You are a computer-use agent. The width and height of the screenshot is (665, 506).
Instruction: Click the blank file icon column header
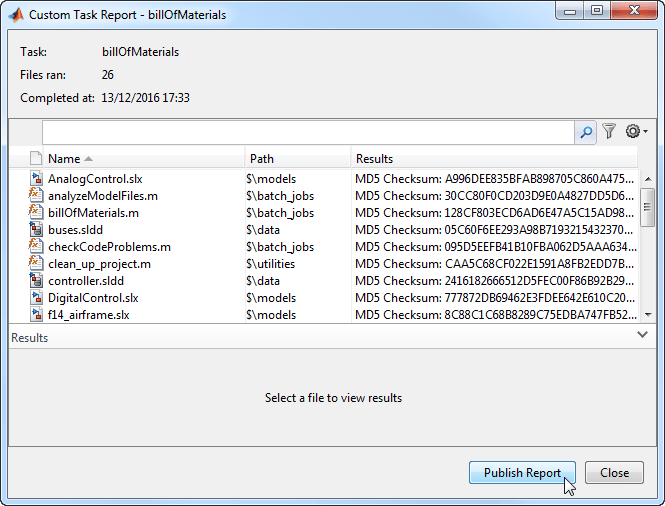(x=36, y=158)
